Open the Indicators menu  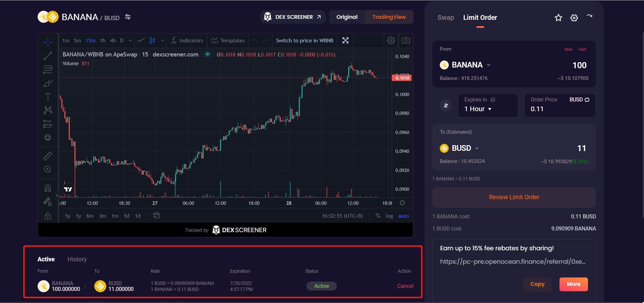click(x=187, y=41)
